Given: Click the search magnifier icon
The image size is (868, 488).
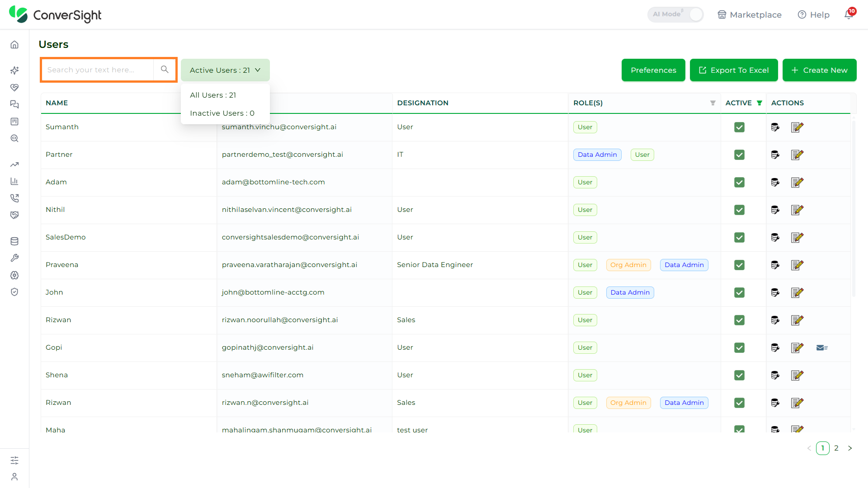Looking at the screenshot, I should tap(165, 70).
